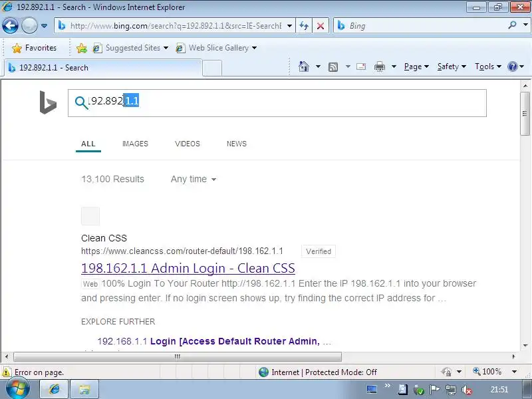Click the muted volume speaker tray icon
Screen dimensions: 532x399
tap(467, 390)
